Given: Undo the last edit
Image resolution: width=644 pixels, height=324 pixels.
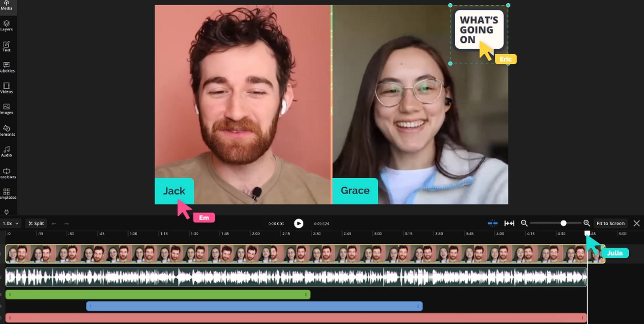Looking at the screenshot, I should click(54, 223).
